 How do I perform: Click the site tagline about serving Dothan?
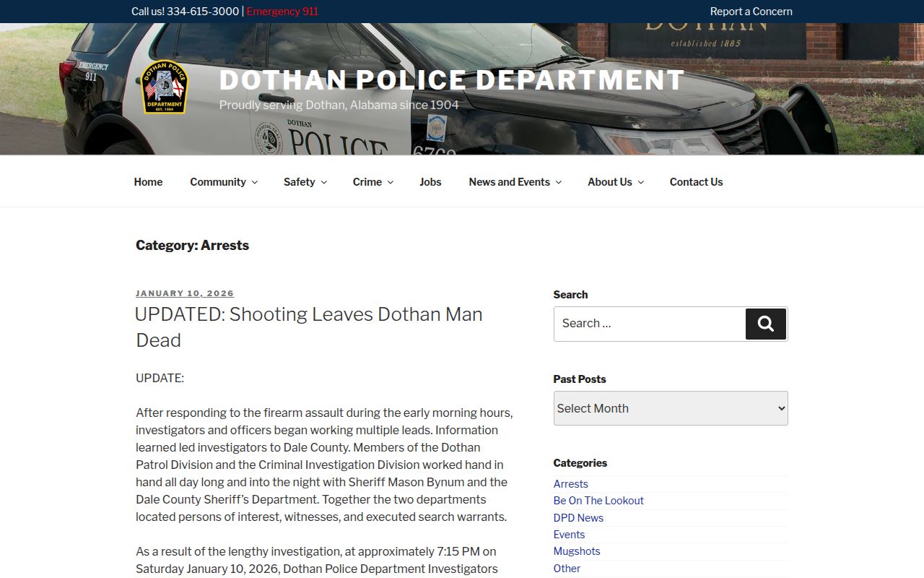point(339,105)
